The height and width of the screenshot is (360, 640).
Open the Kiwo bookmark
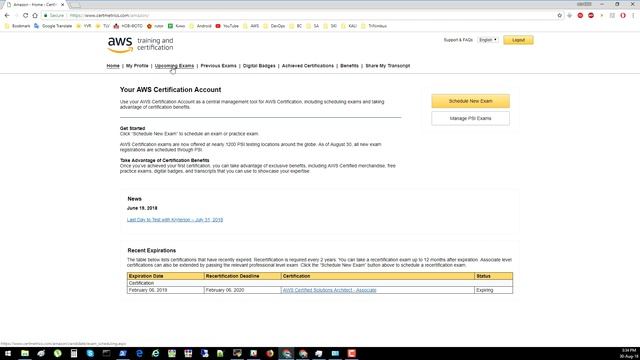(x=176, y=26)
